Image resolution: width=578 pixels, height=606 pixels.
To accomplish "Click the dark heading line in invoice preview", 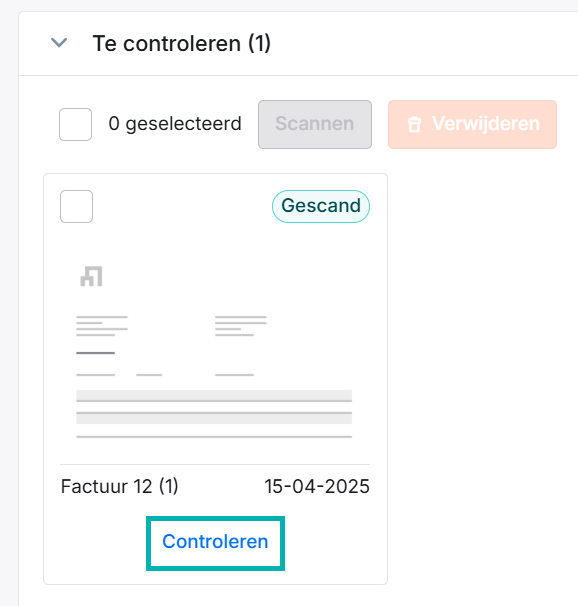I will [x=95, y=353].
